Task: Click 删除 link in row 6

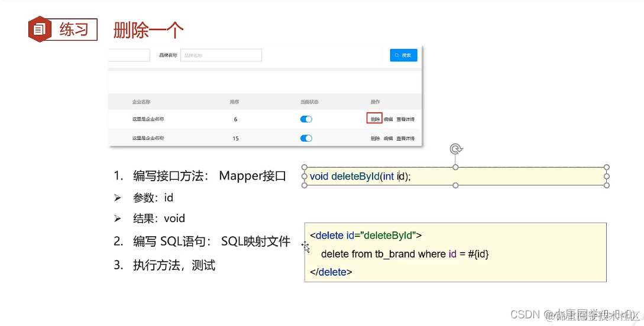Action: click(x=374, y=119)
